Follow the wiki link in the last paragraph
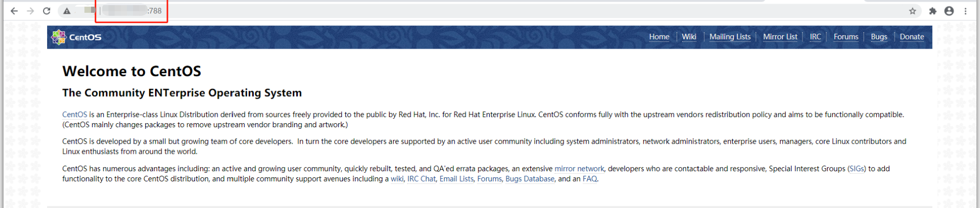The image size is (980, 208). point(397,179)
